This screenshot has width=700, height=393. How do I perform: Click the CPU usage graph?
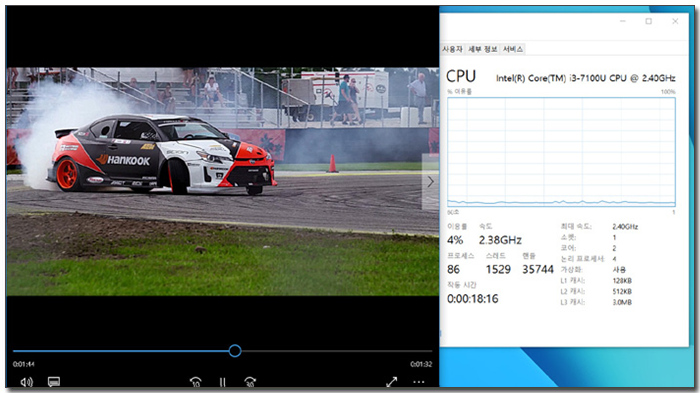click(561, 152)
